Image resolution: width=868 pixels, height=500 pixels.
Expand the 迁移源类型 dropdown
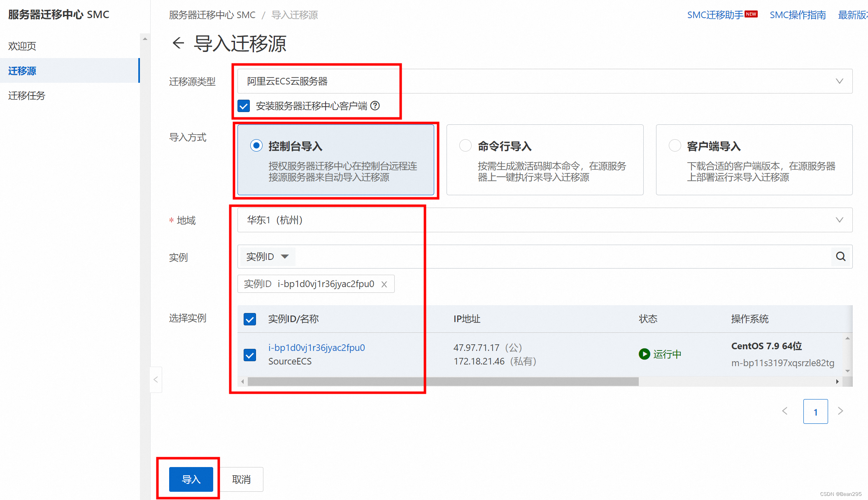[839, 81]
